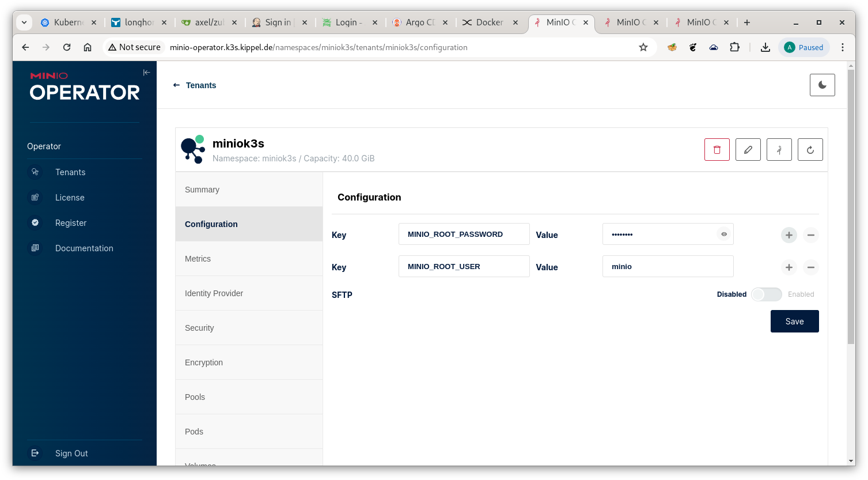Edit tenant YAML with pencil icon
Image resolution: width=868 pixels, height=480 pixels.
point(748,150)
